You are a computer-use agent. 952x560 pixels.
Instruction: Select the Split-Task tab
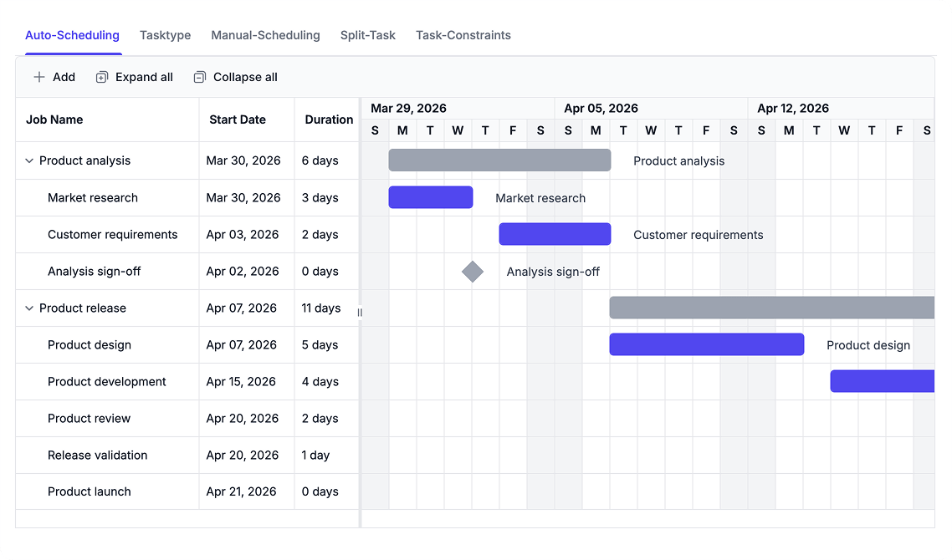(x=368, y=35)
